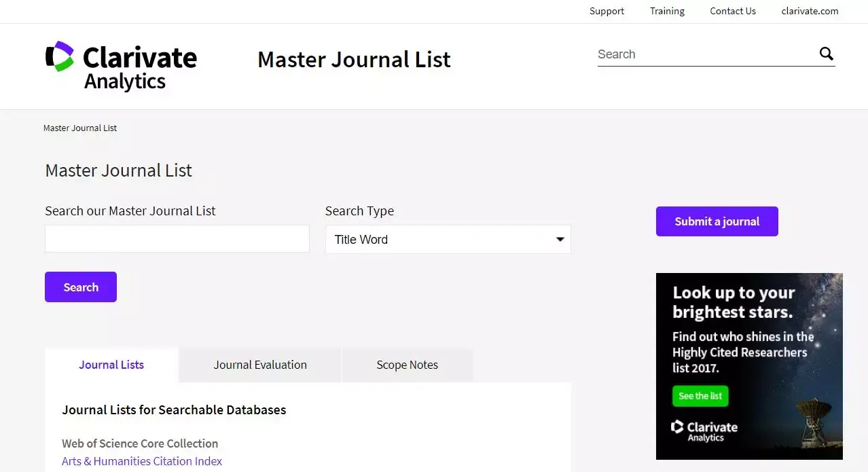The width and height of the screenshot is (868, 472).
Task: Open the Support link
Action: pyautogui.click(x=607, y=11)
